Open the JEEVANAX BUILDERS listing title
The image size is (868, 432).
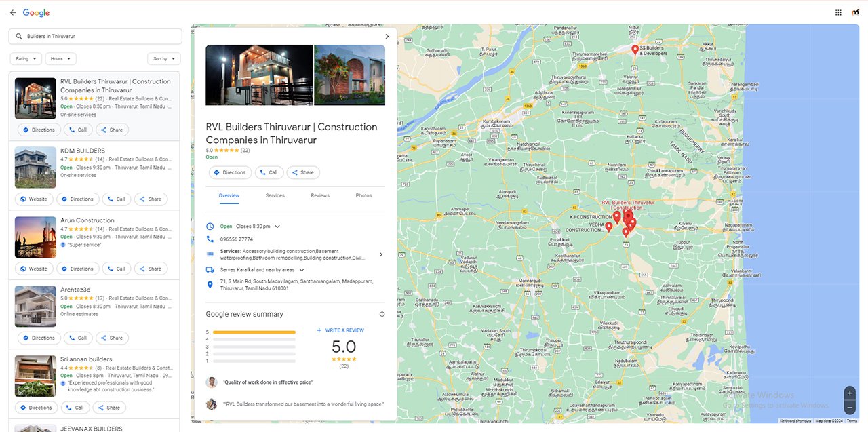92,429
